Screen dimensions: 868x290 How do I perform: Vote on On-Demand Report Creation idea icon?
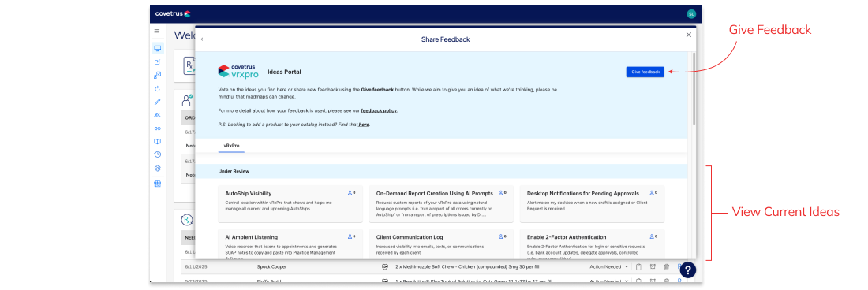pyautogui.click(x=502, y=193)
